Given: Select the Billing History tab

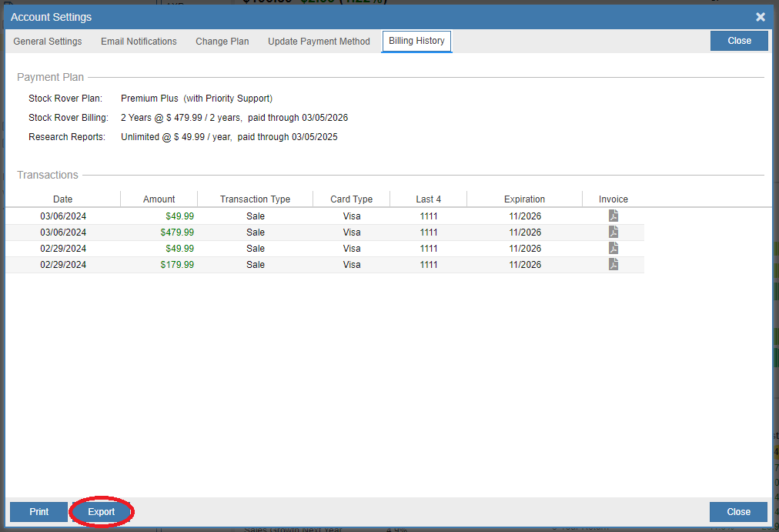Looking at the screenshot, I should coord(416,42).
